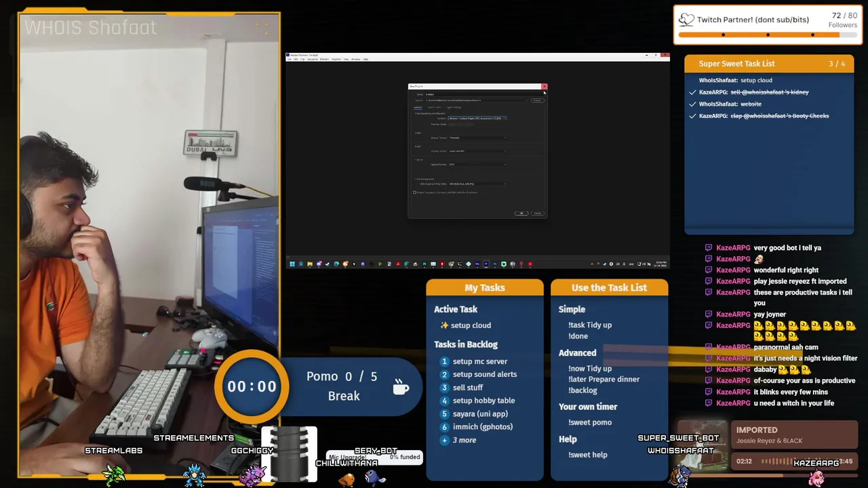Open the Capture Format dropdown

477,164
